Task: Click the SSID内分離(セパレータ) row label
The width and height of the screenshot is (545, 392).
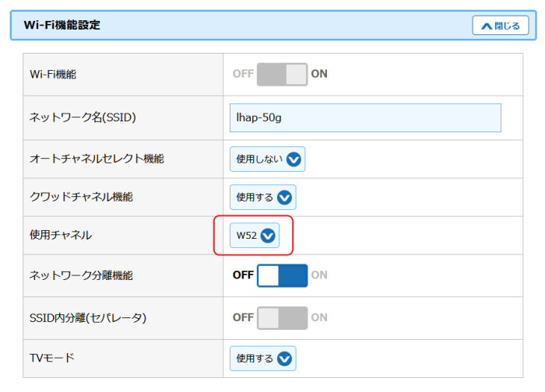Action: pos(87,318)
